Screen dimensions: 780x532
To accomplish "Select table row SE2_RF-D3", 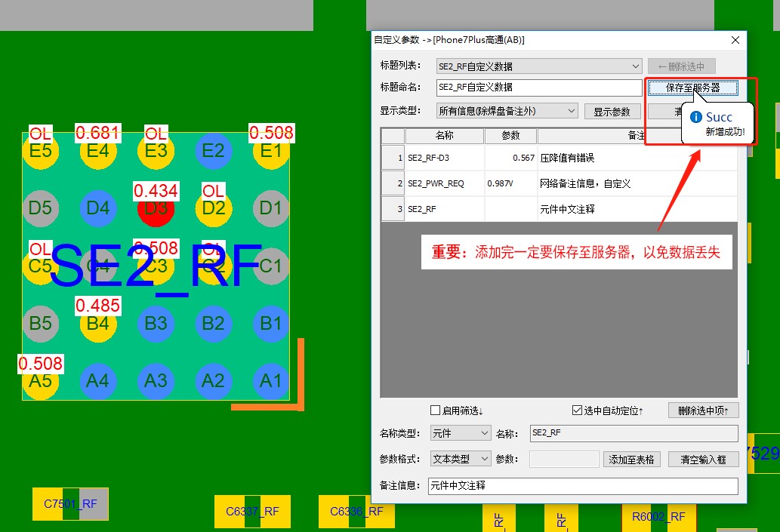I will [x=559, y=158].
